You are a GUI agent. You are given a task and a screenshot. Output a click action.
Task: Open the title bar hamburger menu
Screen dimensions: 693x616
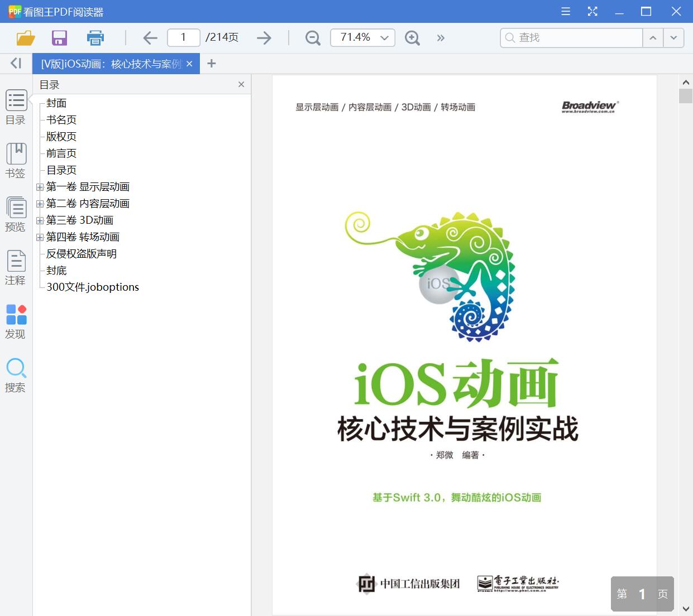(x=566, y=11)
